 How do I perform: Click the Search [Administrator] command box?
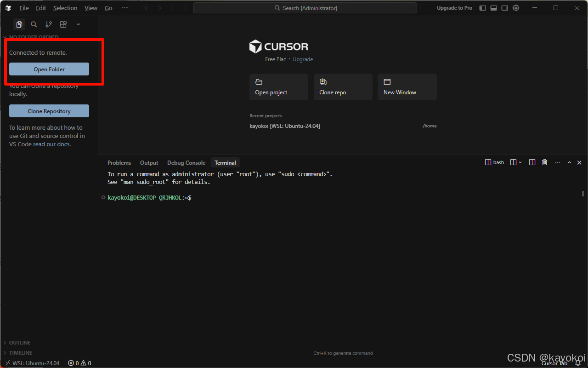(305, 8)
